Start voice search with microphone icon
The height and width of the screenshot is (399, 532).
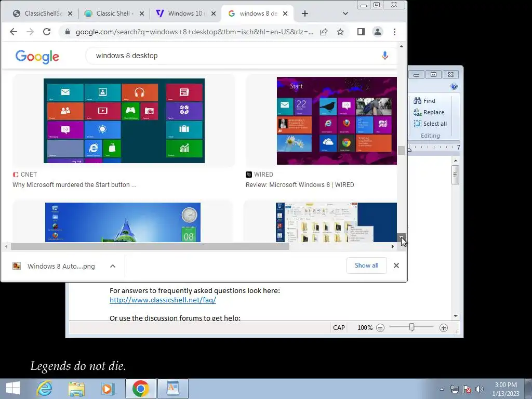pos(385,56)
